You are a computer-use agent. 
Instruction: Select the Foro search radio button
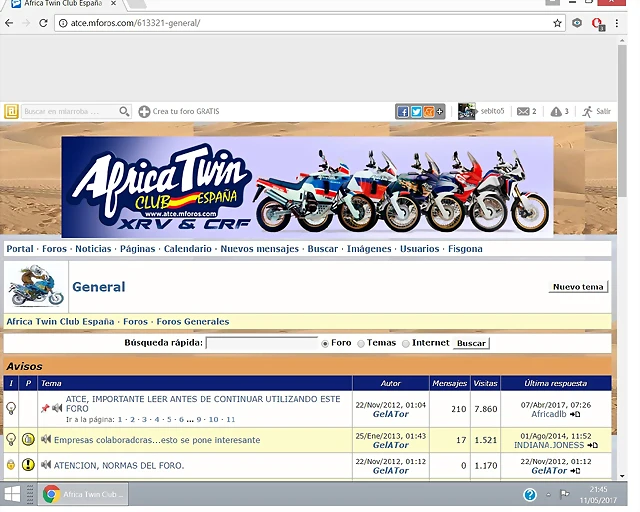[325, 344]
